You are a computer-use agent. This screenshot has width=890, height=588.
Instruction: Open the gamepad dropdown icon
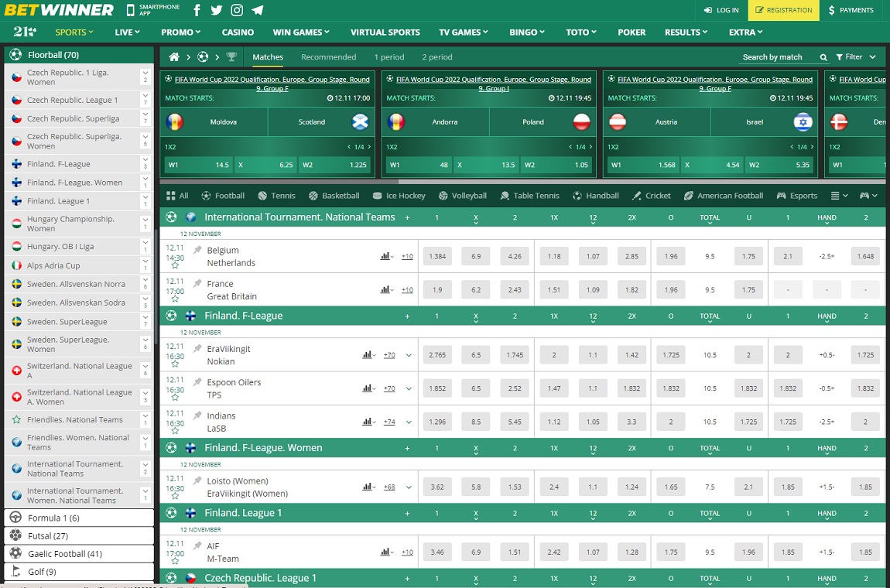coord(868,196)
